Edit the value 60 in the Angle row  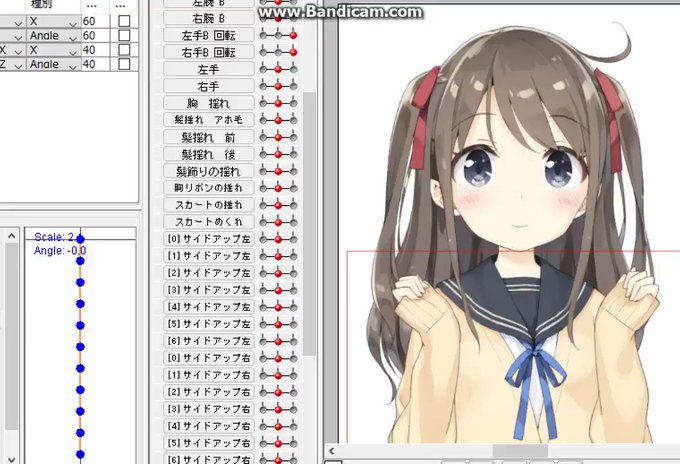(x=95, y=36)
